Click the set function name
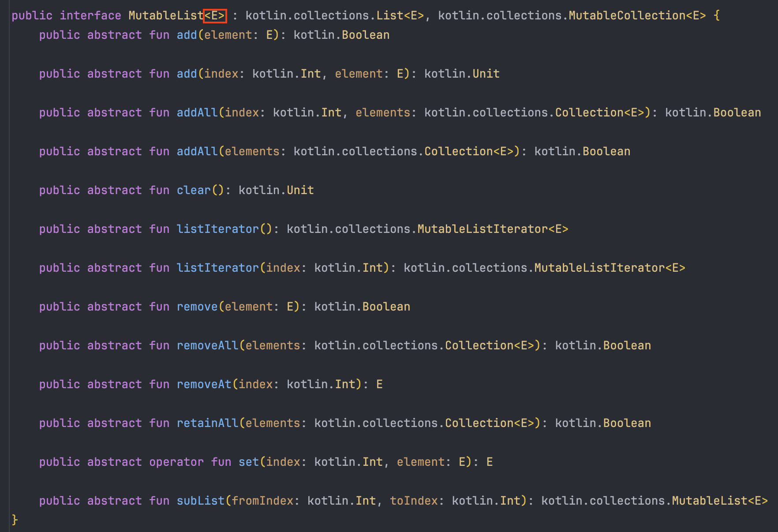The height and width of the screenshot is (532, 778). click(249, 462)
